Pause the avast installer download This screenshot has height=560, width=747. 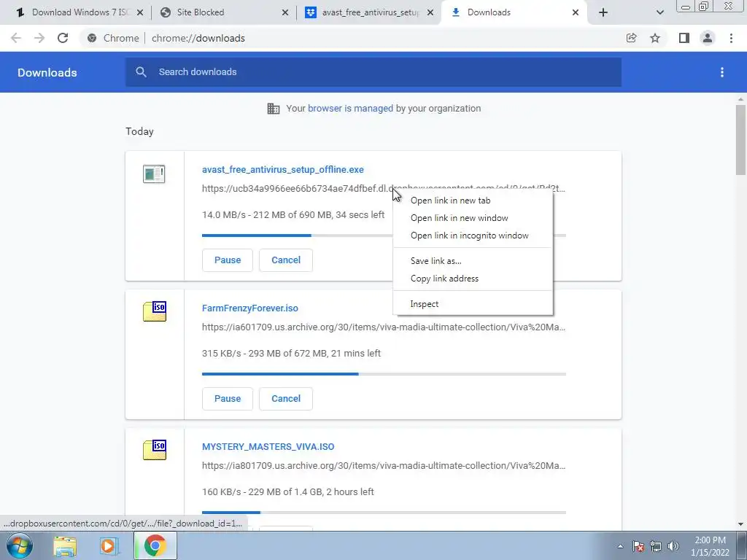[x=228, y=260]
